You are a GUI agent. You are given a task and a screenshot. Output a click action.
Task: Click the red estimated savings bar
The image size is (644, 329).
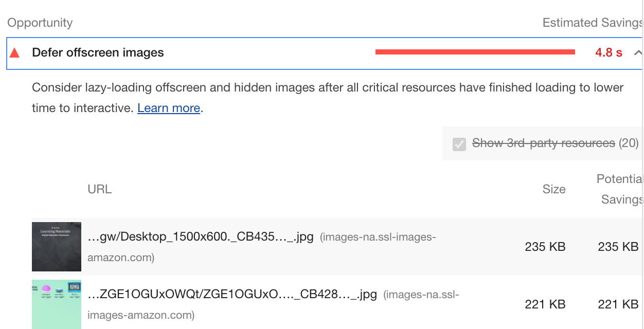(475, 52)
